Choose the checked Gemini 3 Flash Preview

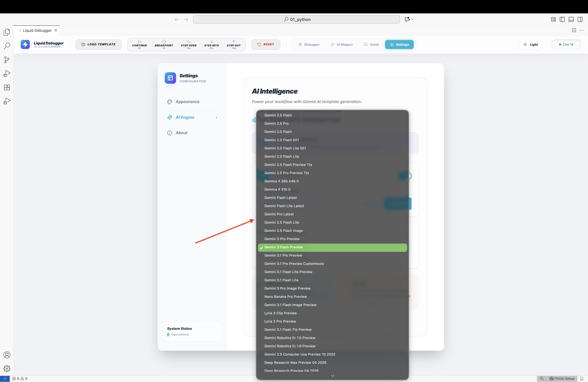point(332,247)
